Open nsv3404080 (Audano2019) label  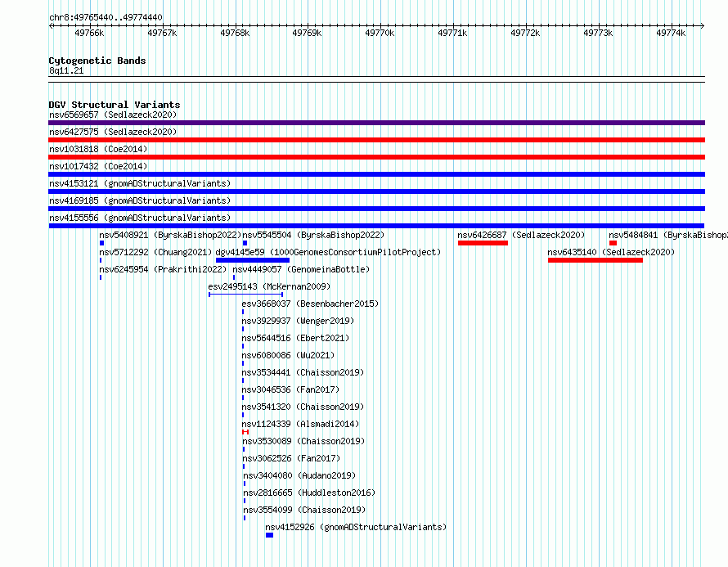tap(299, 475)
